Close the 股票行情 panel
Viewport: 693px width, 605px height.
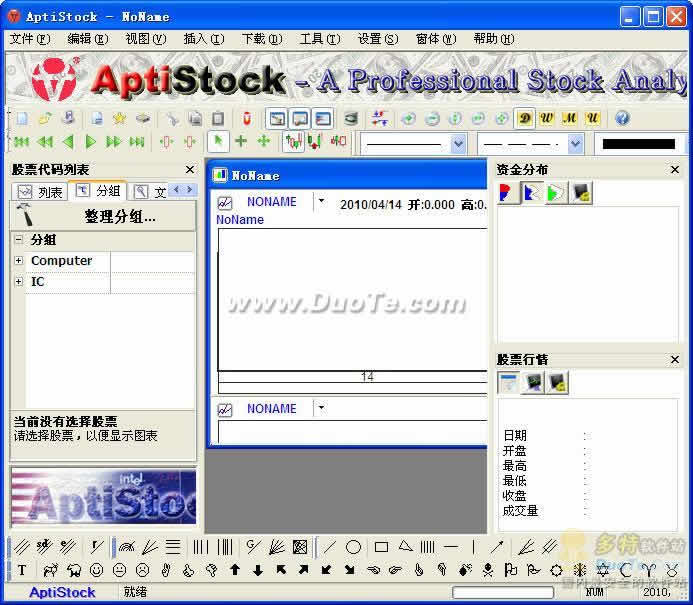pyautogui.click(x=675, y=359)
